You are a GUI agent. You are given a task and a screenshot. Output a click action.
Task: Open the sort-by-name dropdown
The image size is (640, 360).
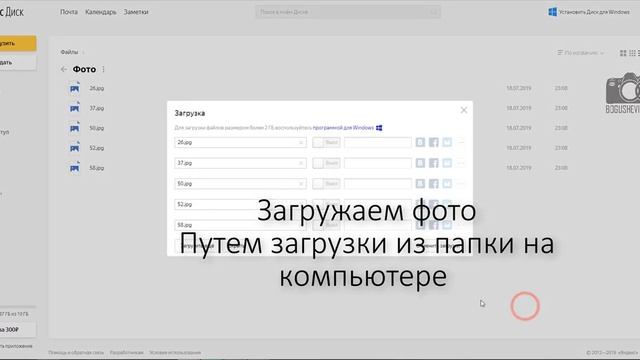tap(581, 53)
